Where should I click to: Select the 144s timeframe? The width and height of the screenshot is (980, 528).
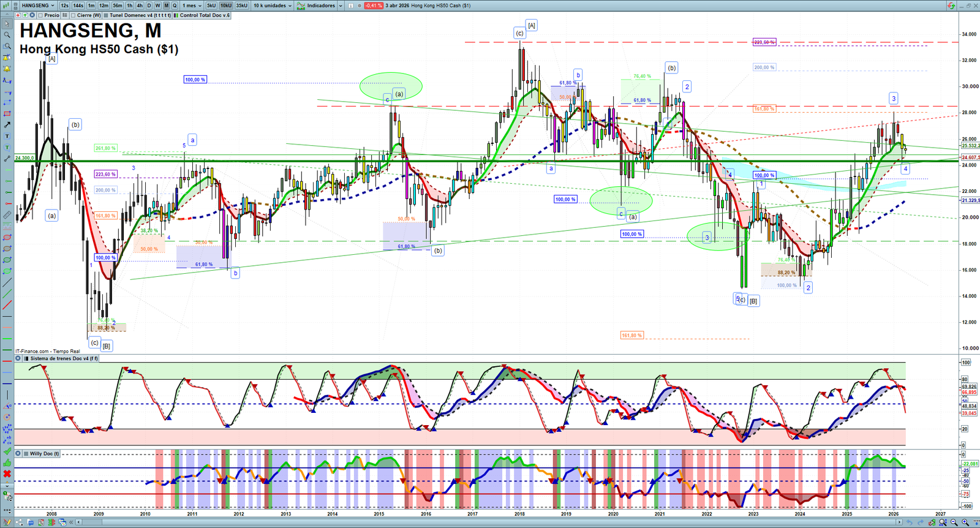coord(78,6)
